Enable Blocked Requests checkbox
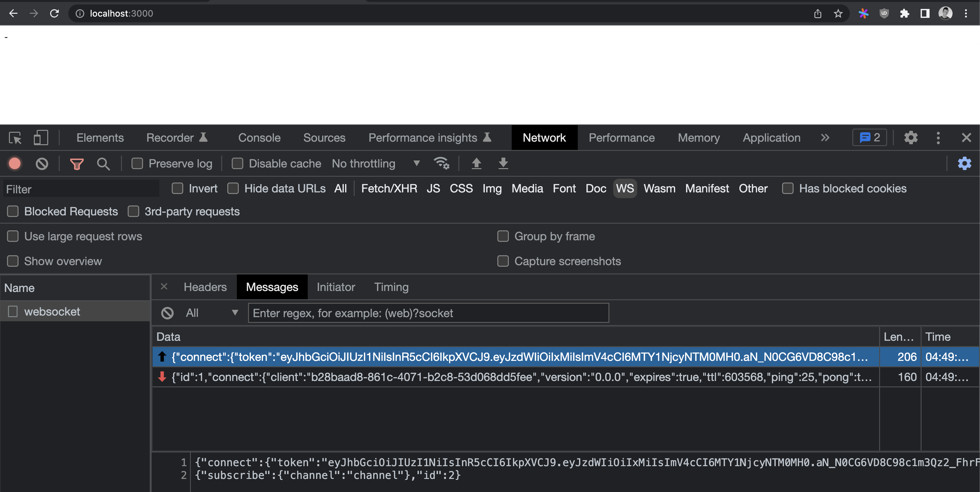Image resolution: width=980 pixels, height=492 pixels. [13, 211]
